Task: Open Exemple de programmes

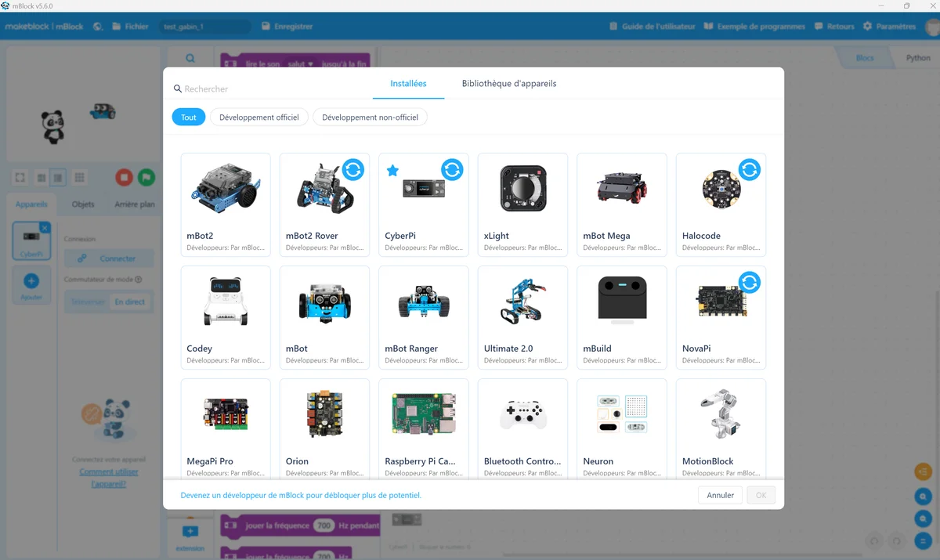Action: click(755, 27)
